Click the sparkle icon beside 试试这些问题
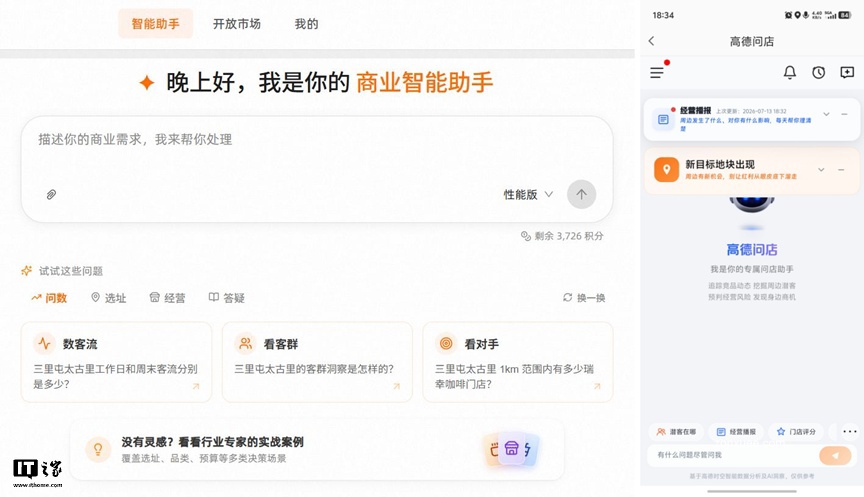 (26, 271)
